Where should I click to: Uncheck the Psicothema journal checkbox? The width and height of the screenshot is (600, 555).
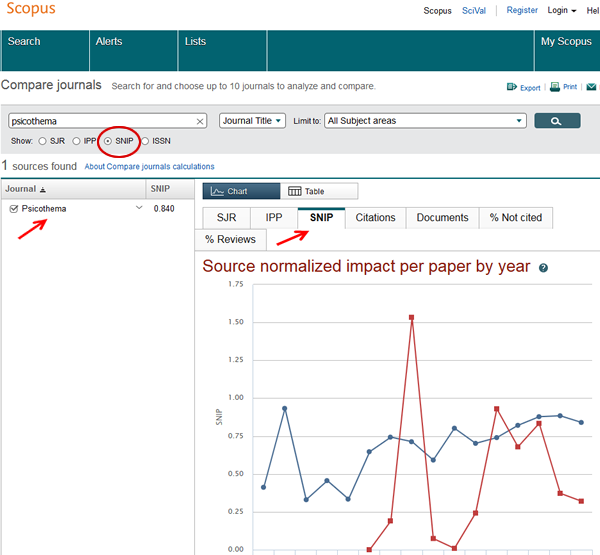(x=14, y=208)
